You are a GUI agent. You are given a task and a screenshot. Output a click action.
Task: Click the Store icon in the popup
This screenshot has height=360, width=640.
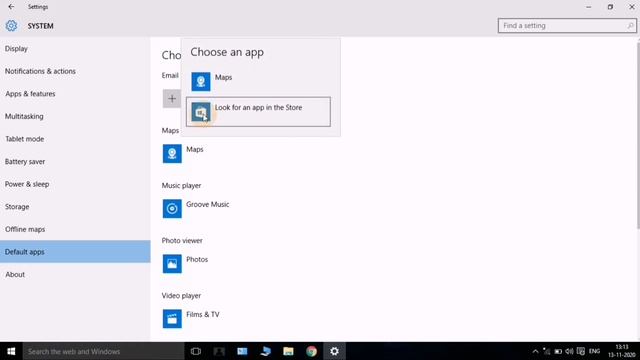coord(201,111)
